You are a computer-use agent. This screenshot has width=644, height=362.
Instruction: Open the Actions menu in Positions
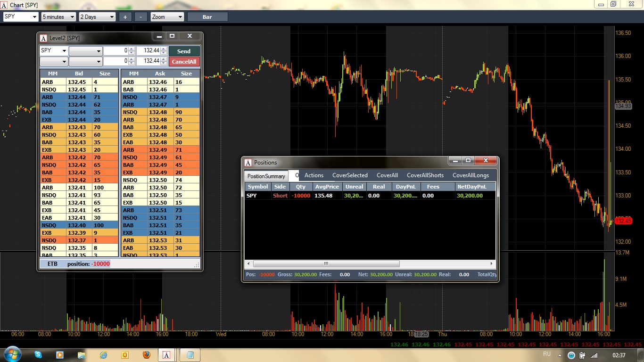point(314,175)
